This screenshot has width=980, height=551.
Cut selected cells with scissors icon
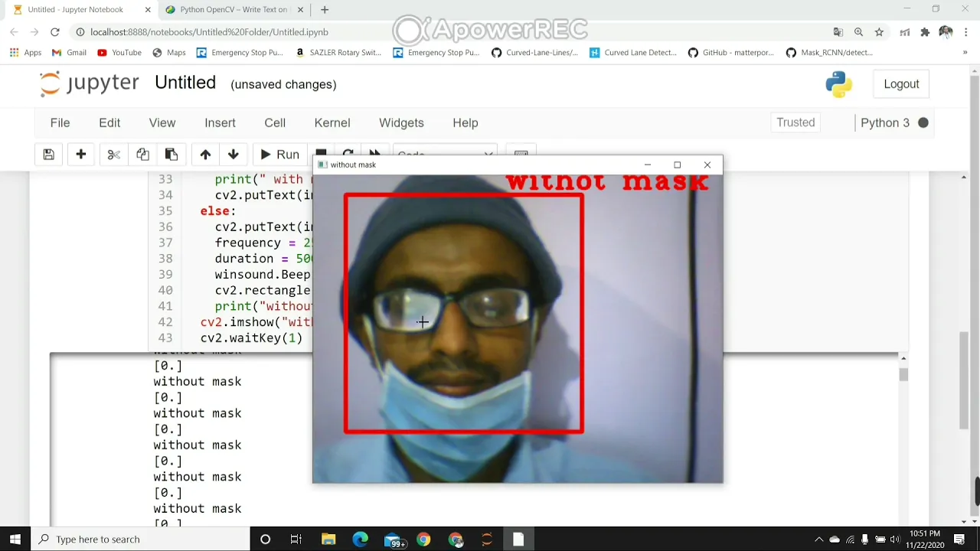[x=113, y=155]
